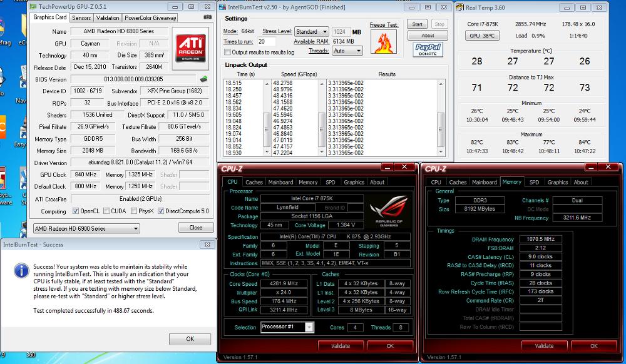Screen dimensions: 626x364
Task: Click the Results column scrollbar in Linpack Output
Action: [x=441, y=118]
